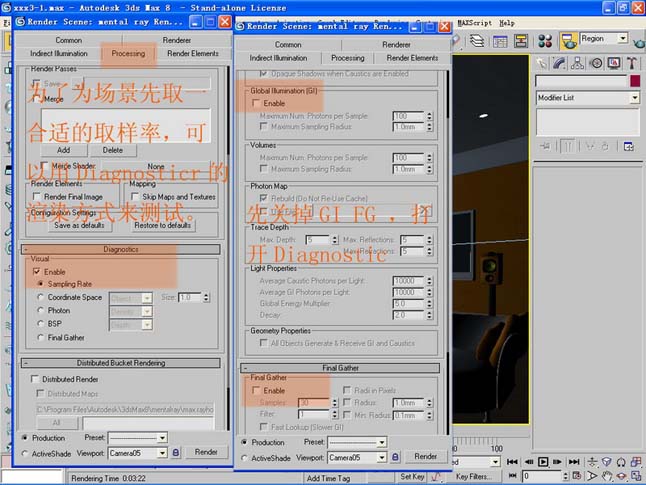Open the Motion command panel tab
The image size is (646, 485).
tap(596, 63)
